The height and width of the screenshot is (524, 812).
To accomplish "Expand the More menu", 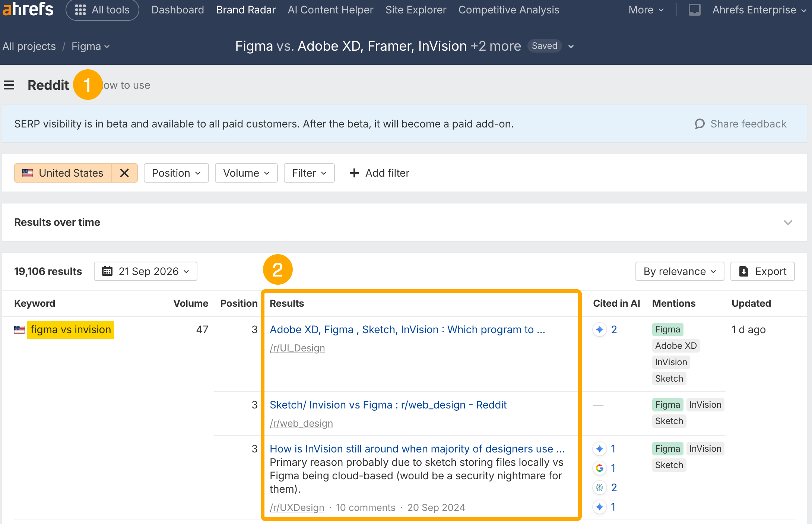I will [x=646, y=10].
